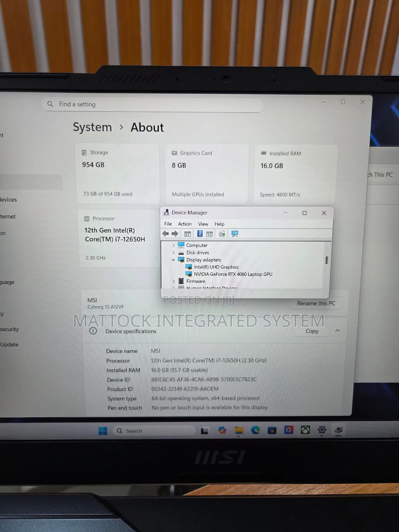This screenshot has height=532, width=399.
Task: Click 73 GB of 954 GB used text
Action: pyautogui.click(x=108, y=194)
